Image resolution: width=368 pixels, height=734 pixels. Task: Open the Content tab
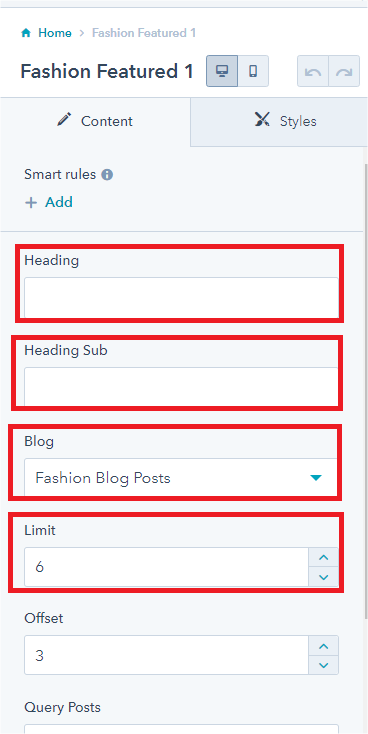[x=95, y=122]
